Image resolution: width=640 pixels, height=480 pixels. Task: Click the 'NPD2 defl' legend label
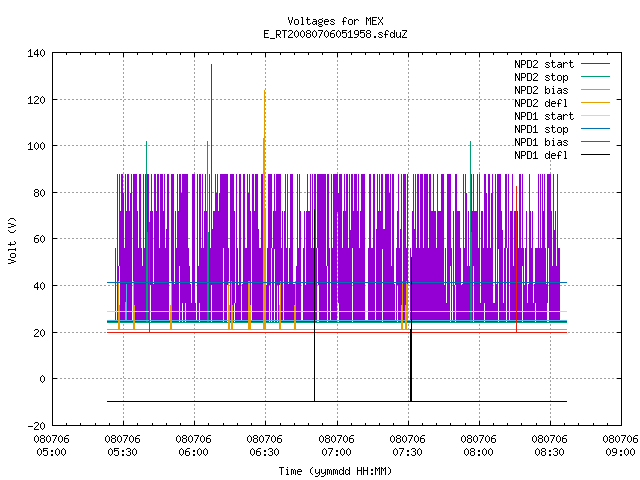541,103
